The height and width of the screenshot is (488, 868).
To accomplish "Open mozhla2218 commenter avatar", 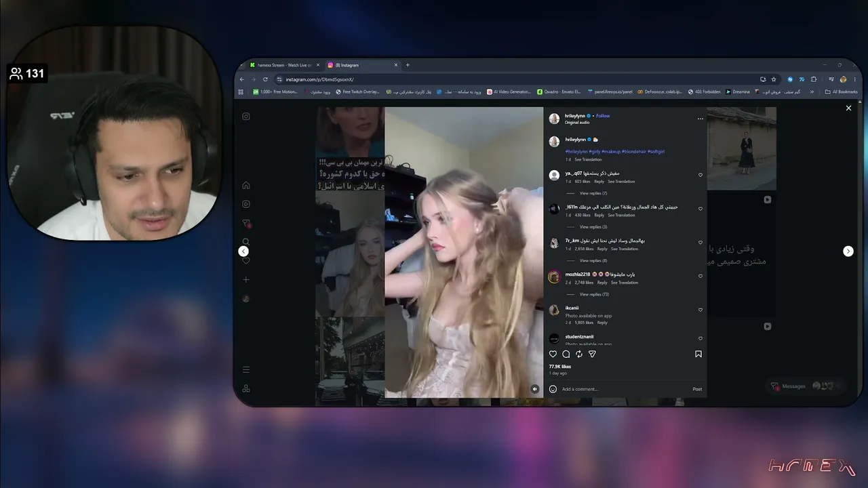I will 554,277.
